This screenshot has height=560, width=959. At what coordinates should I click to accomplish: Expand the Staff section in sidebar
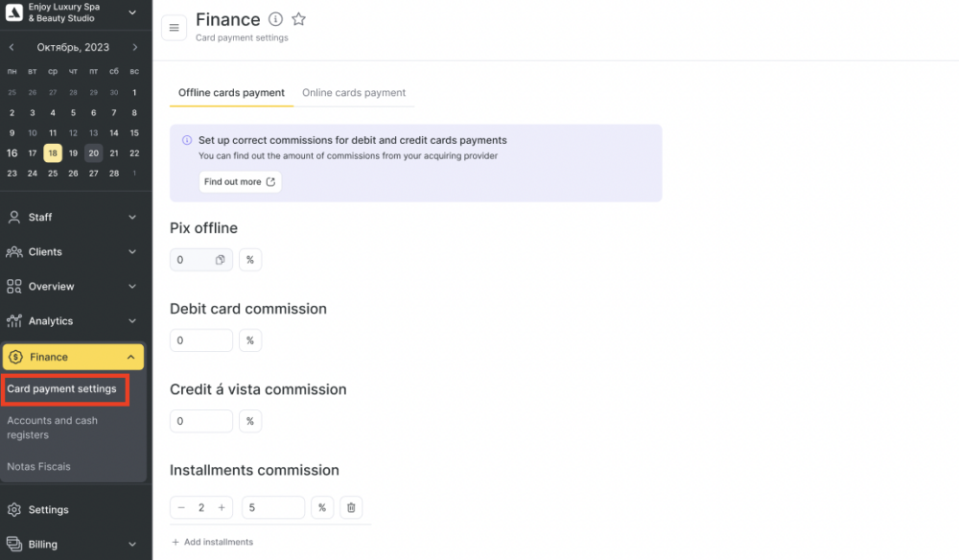point(73,217)
